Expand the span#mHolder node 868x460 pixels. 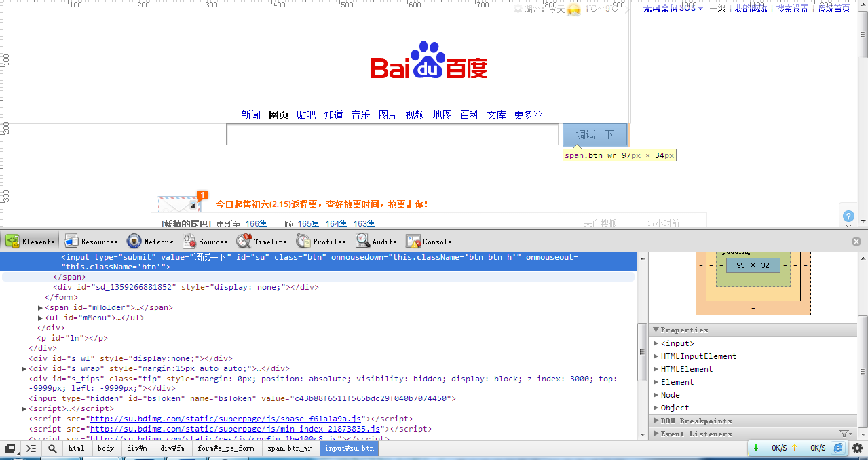41,307
